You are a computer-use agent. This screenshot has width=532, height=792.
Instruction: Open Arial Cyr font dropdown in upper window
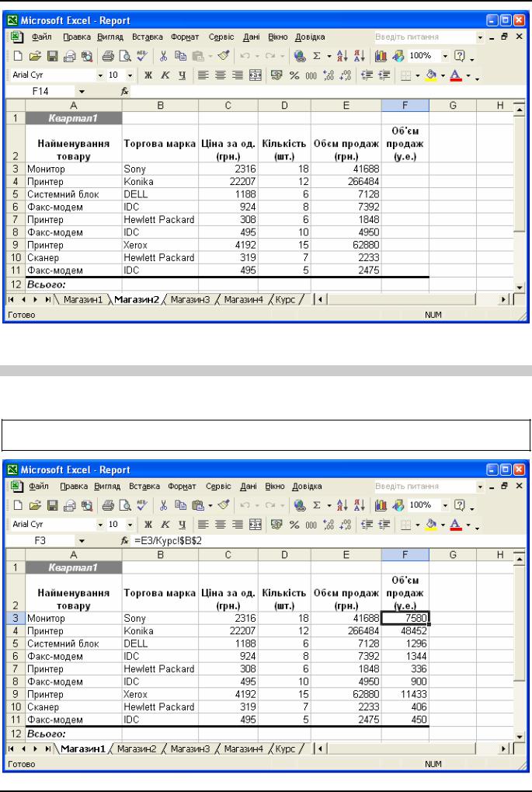click(100, 75)
